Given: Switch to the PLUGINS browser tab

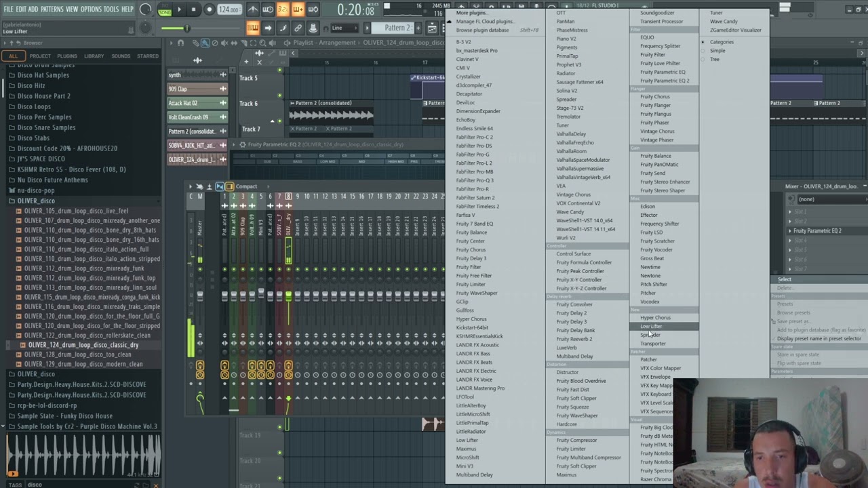Looking at the screenshot, I should coord(66,56).
